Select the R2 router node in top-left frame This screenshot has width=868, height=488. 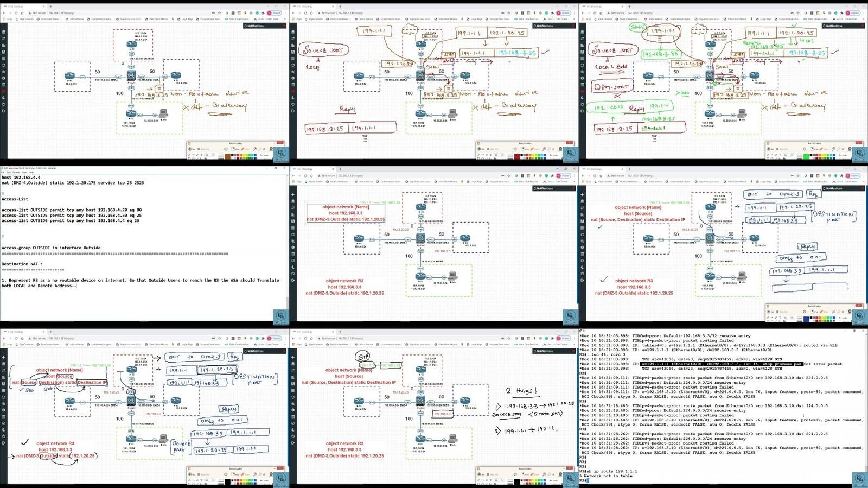click(131, 45)
